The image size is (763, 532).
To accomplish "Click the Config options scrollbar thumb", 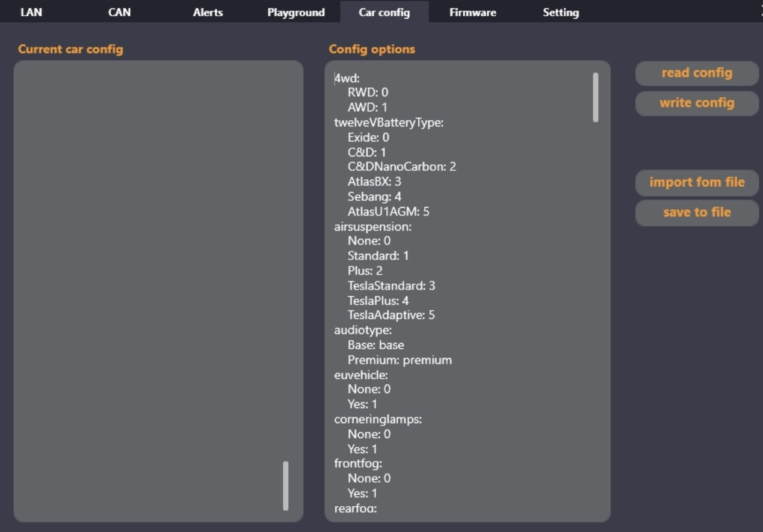I will pyautogui.click(x=595, y=97).
